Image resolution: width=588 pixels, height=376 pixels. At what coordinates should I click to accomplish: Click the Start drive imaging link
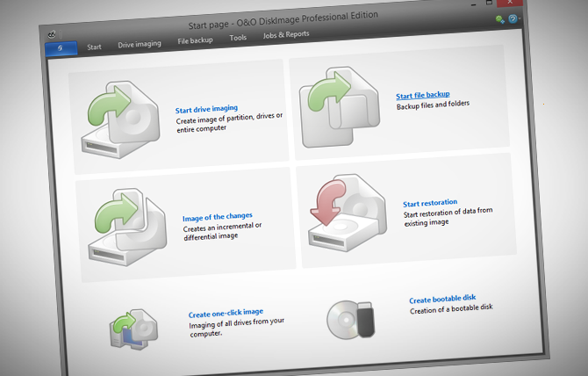click(x=206, y=109)
